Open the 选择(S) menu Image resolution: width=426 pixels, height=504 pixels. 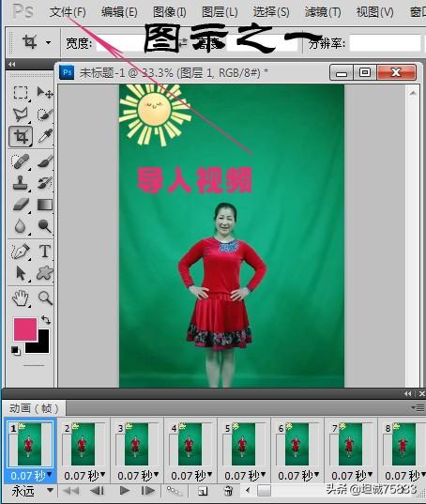[271, 12]
